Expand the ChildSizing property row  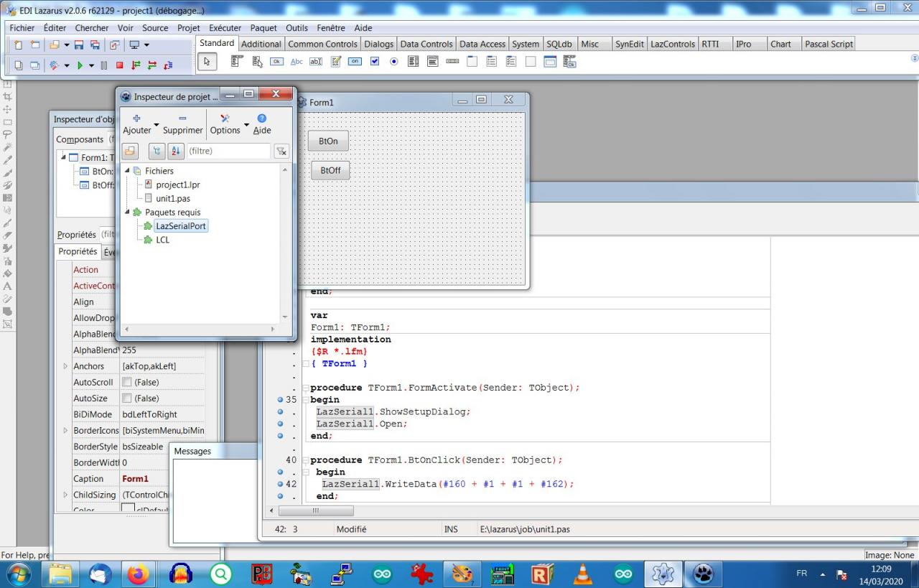(65, 495)
